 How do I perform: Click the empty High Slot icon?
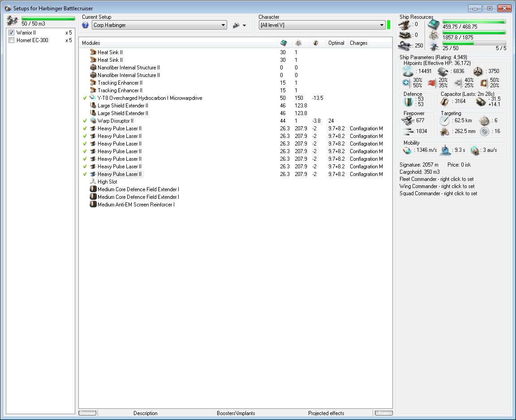(93, 181)
